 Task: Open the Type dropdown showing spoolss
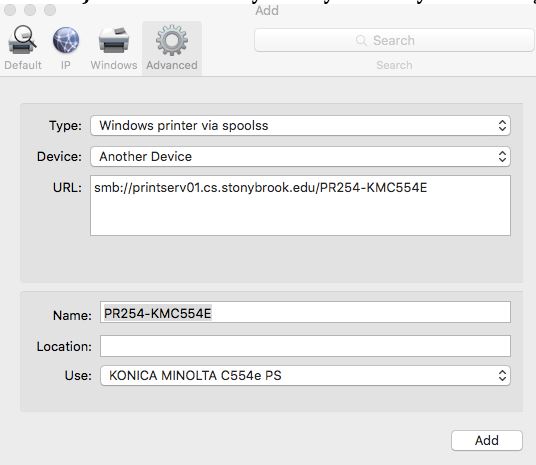300,125
